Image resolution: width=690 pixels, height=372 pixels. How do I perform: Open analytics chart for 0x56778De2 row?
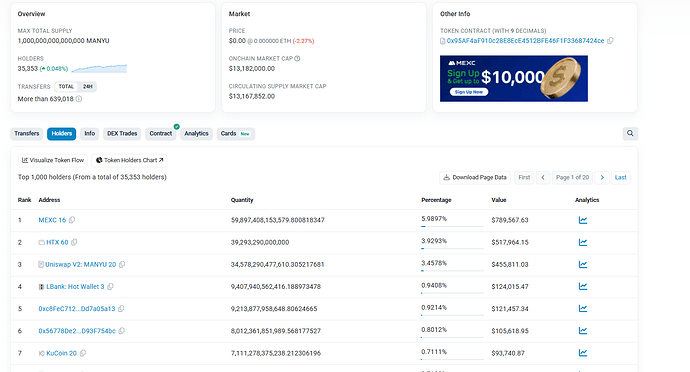point(583,331)
